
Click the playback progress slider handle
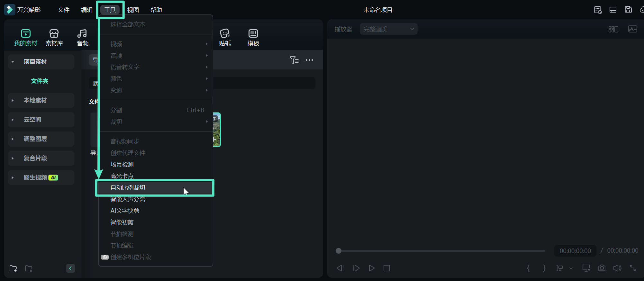(x=338, y=251)
